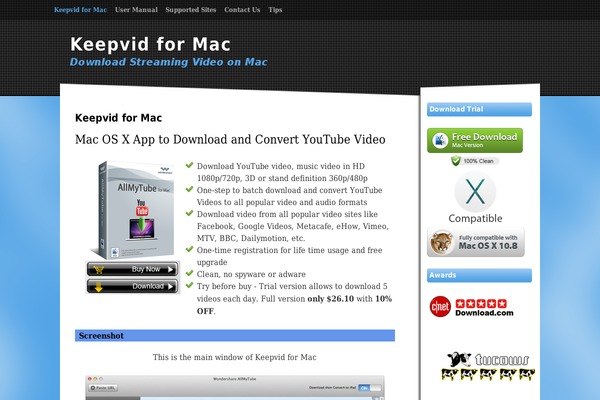Open the Keepvid for Mac nav link

coord(80,10)
